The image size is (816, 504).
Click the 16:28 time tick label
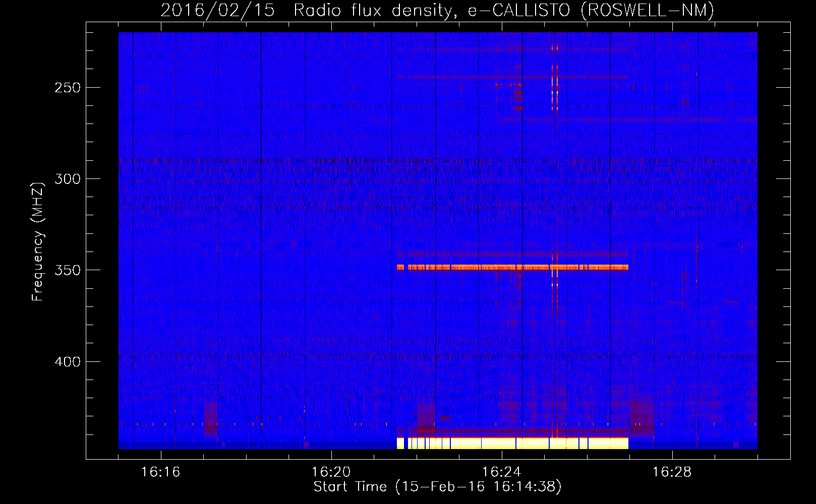pos(672,472)
